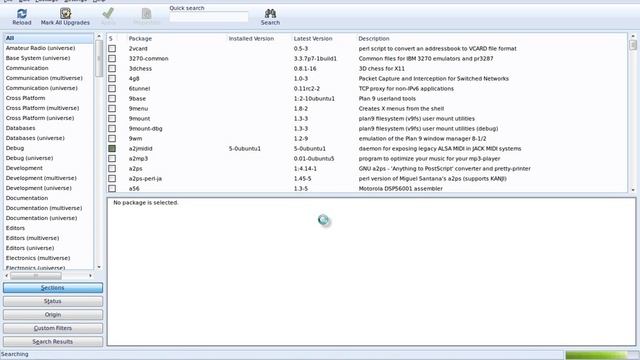Select the Databases section
The width and height of the screenshot is (640, 360).
[20, 128]
